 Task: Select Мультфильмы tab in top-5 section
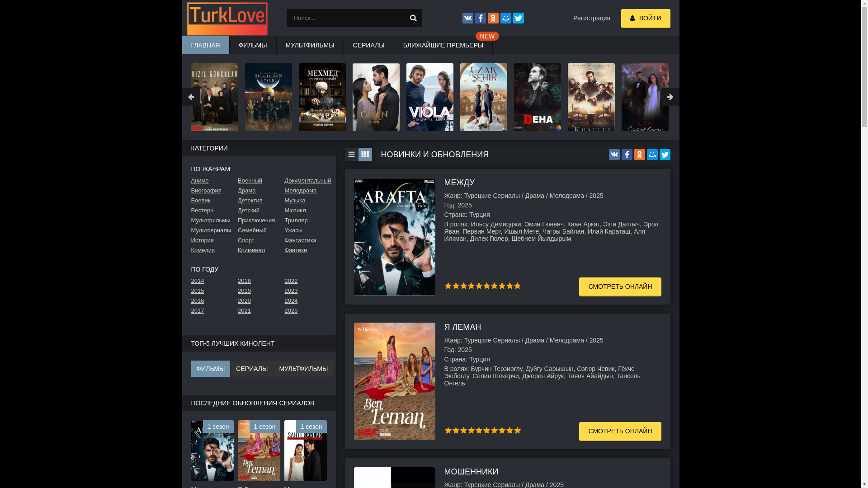[303, 369]
